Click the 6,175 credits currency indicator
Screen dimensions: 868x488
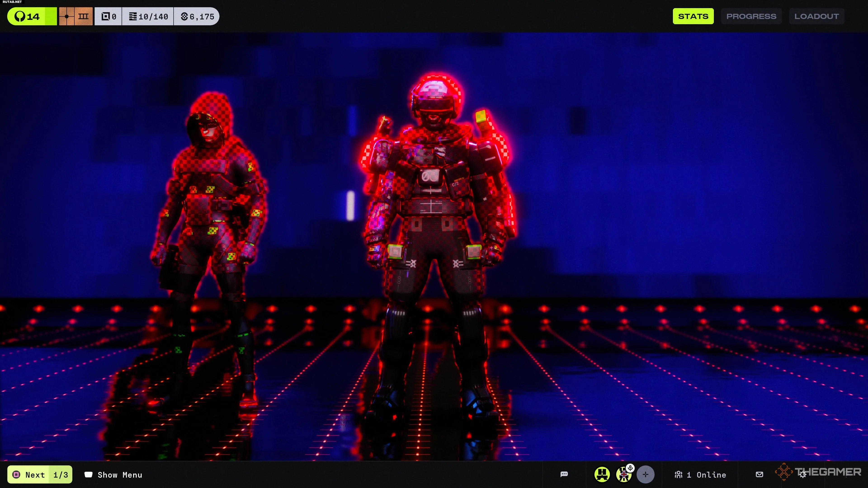point(197,16)
